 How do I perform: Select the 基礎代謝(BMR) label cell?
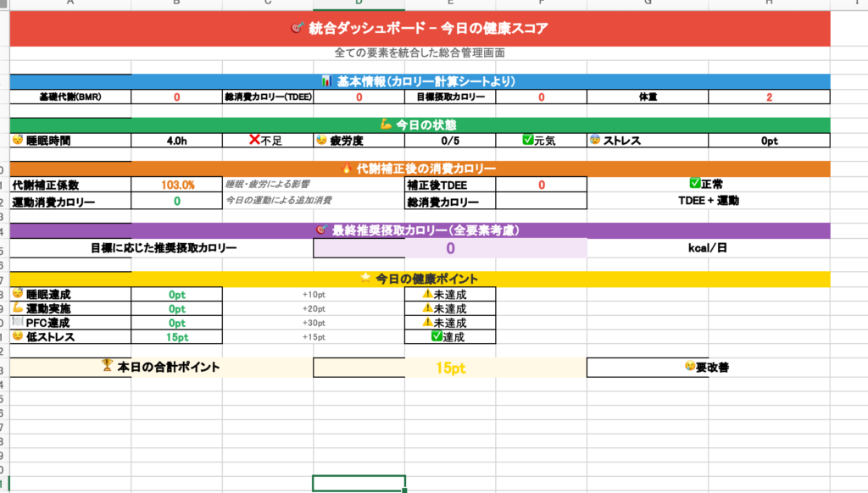70,97
